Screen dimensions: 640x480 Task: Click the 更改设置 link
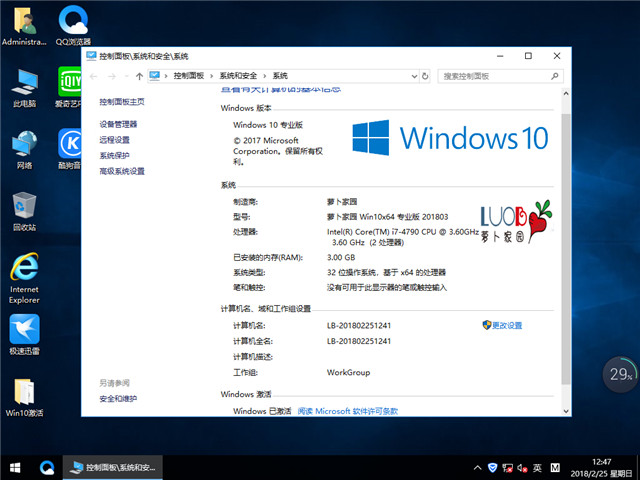click(x=506, y=326)
